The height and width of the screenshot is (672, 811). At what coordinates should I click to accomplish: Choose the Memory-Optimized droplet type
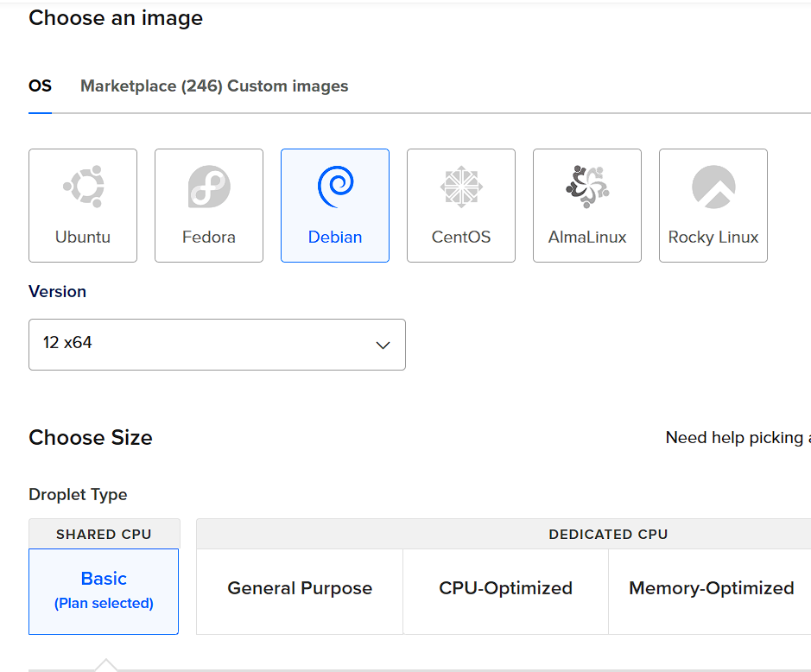click(x=711, y=589)
